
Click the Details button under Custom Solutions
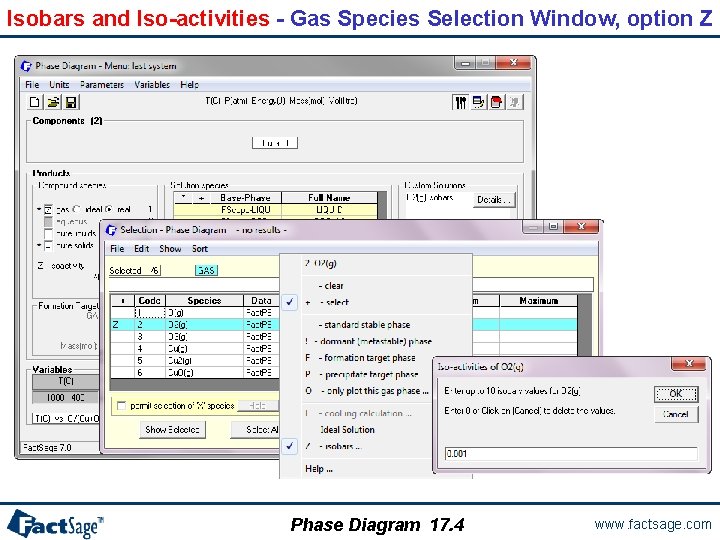[x=494, y=200]
